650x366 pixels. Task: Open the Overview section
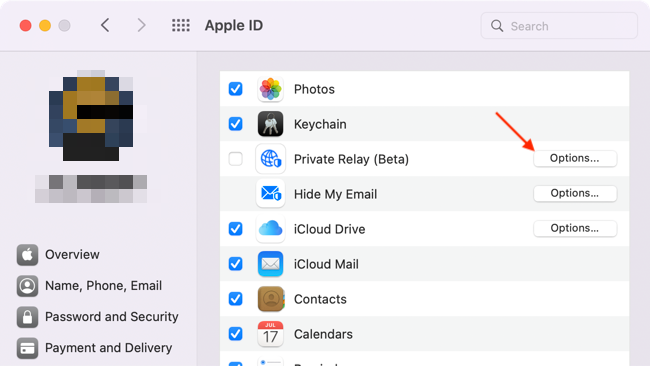click(72, 255)
